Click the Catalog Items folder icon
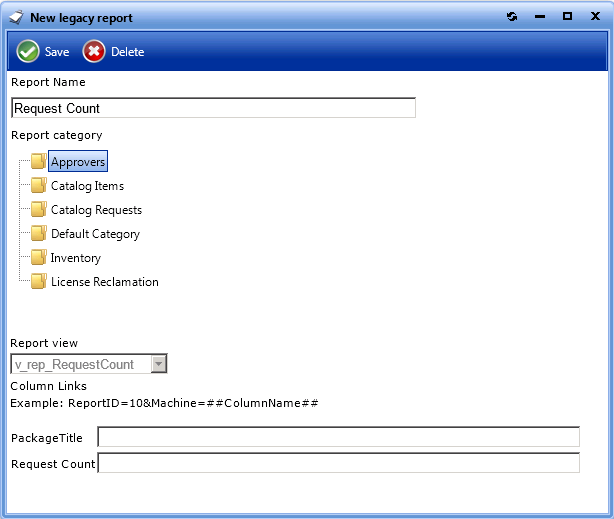614x519 pixels. click(39, 185)
